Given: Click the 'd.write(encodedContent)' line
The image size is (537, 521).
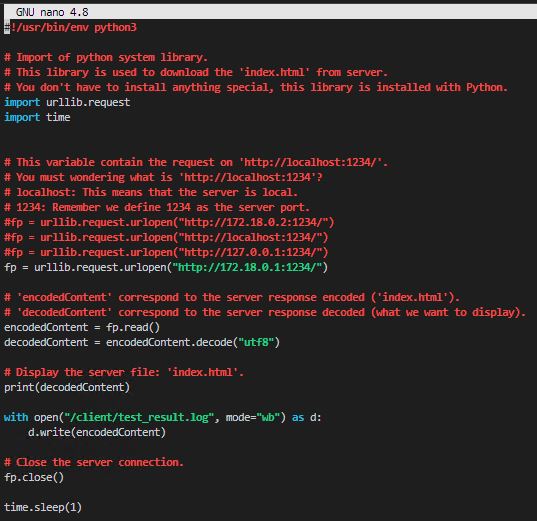Looking at the screenshot, I should pyautogui.click(x=97, y=432).
